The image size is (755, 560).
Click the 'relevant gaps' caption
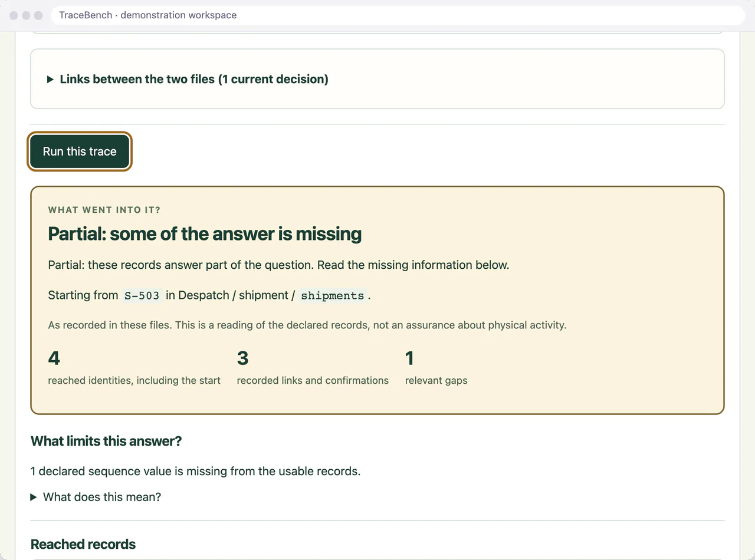[x=436, y=381]
